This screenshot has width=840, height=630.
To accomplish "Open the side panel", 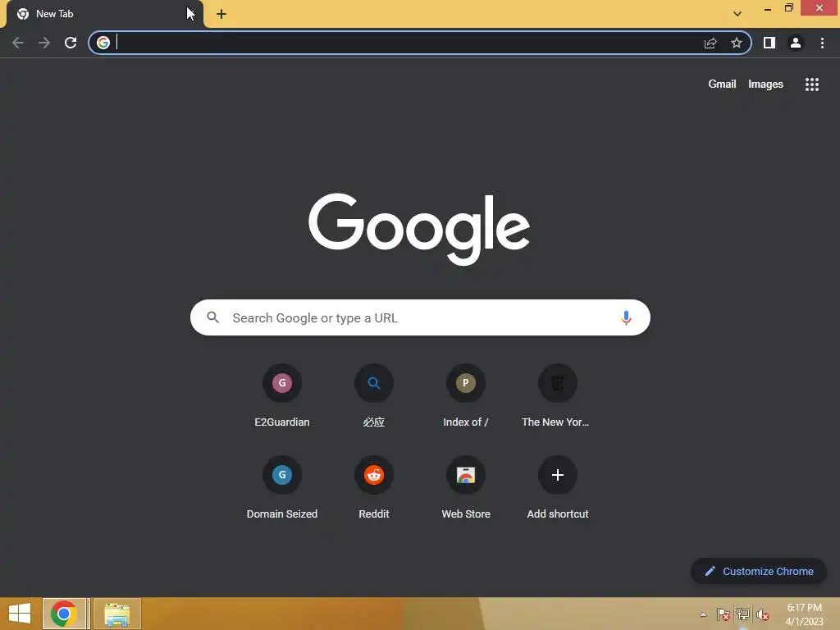I will pyautogui.click(x=769, y=43).
